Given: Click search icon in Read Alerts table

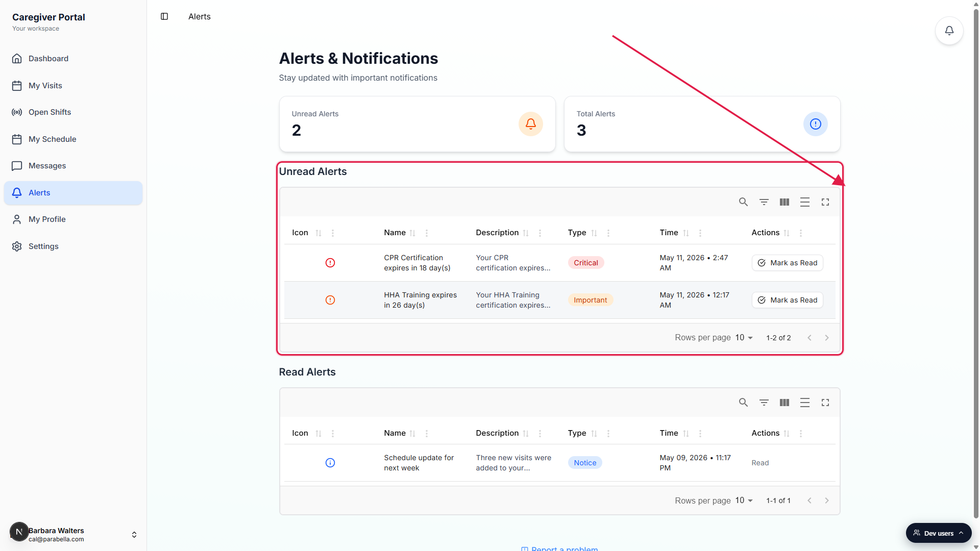Looking at the screenshot, I should [743, 403].
